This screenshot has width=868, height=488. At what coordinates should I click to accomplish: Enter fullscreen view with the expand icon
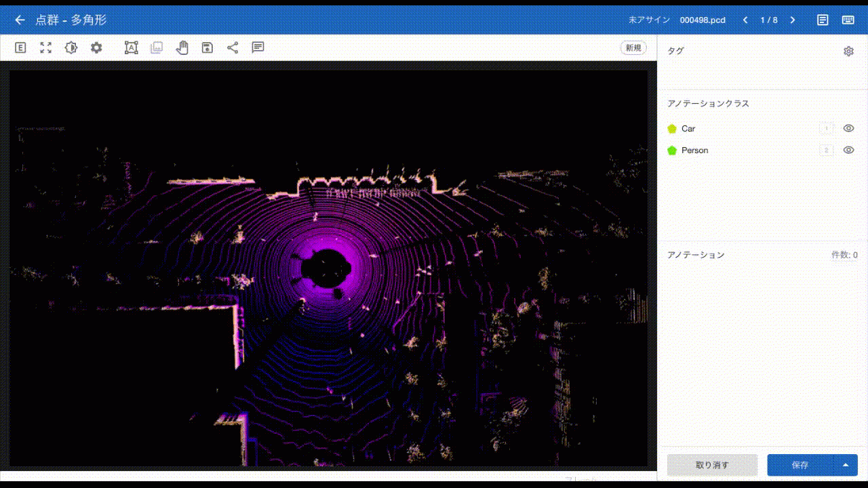[x=45, y=47]
